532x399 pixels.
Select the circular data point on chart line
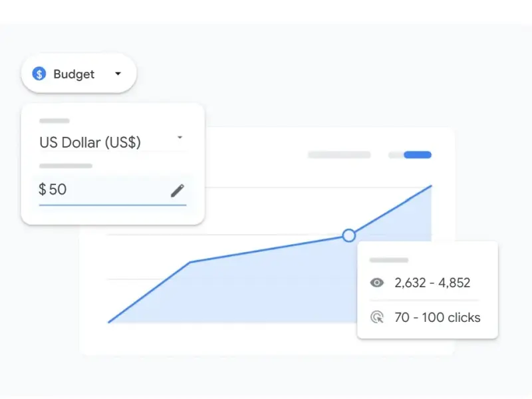tap(349, 235)
